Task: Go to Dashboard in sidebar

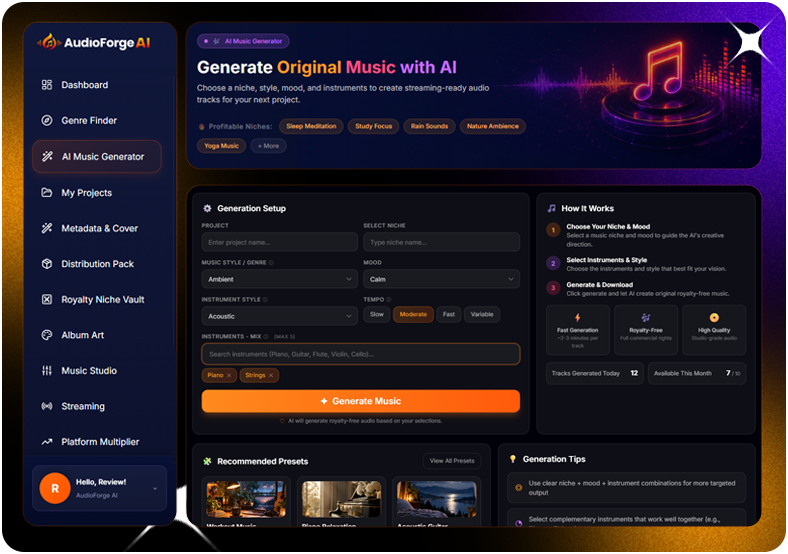Action: tap(84, 85)
